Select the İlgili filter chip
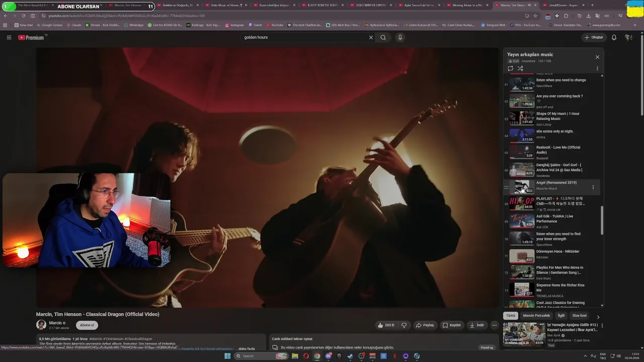This screenshot has width=644, height=362. tap(561, 316)
